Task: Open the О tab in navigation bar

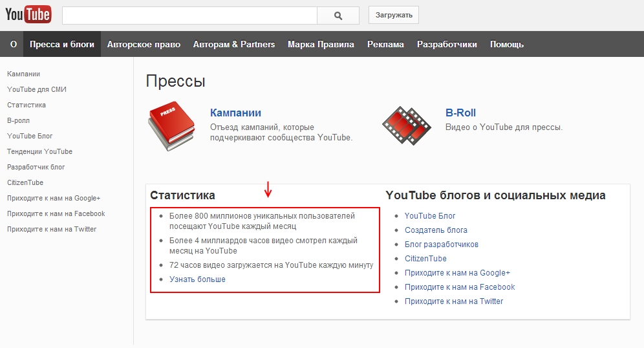Action: point(14,44)
